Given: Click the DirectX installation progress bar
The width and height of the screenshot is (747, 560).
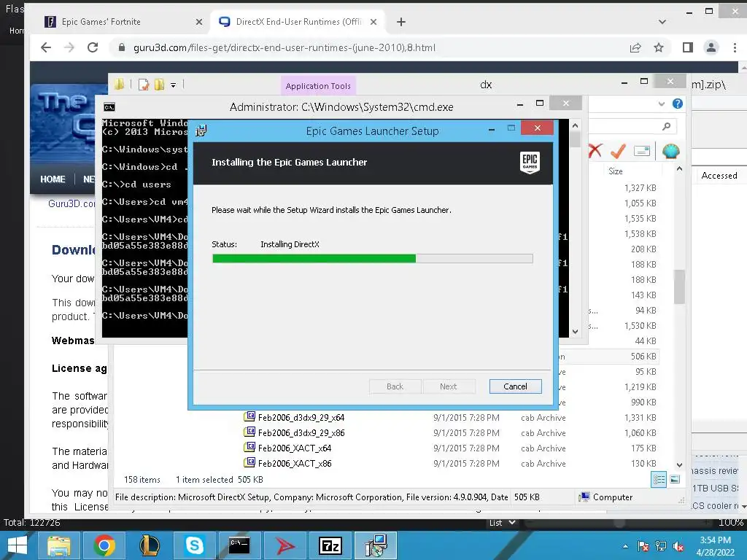Looking at the screenshot, I should point(372,259).
